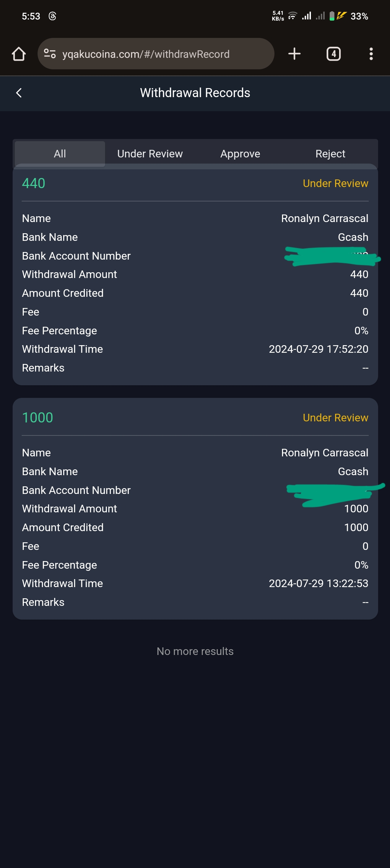Image resolution: width=390 pixels, height=868 pixels.
Task: Open a new browser tab
Action: (294, 54)
